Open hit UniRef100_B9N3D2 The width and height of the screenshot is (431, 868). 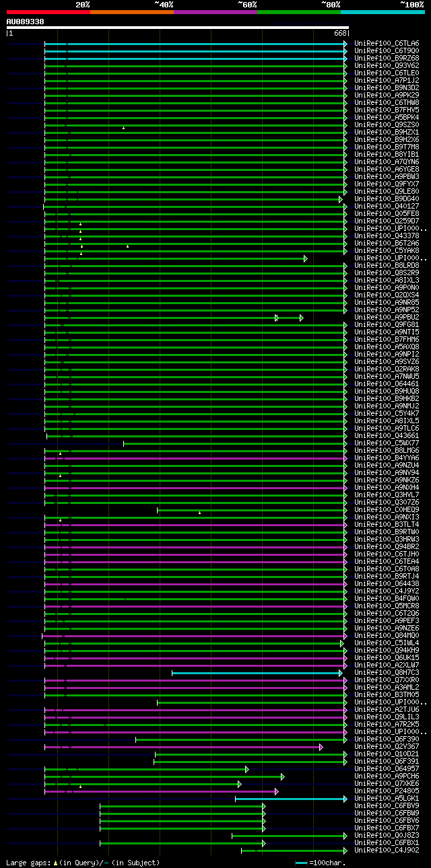[387, 87]
